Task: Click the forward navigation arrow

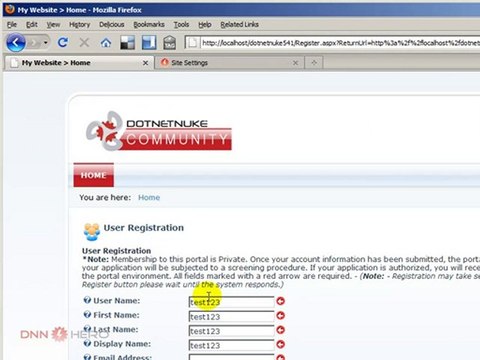Action: pyautogui.click(x=34, y=43)
